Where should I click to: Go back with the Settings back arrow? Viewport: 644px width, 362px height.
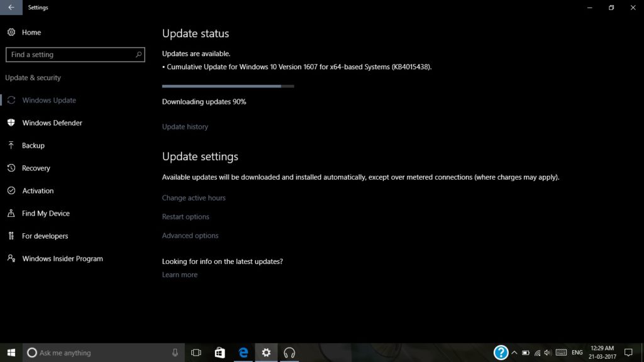click(11, 8)
